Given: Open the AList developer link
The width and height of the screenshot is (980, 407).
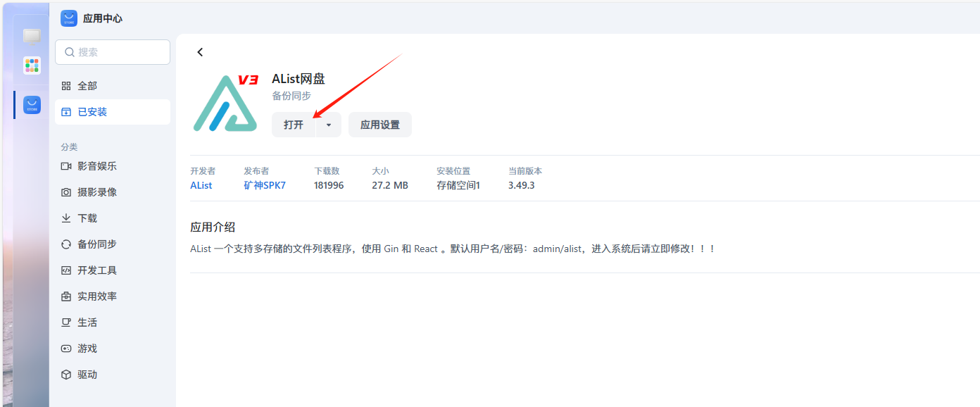Looking at the screenshot, I should click(201, 185).
